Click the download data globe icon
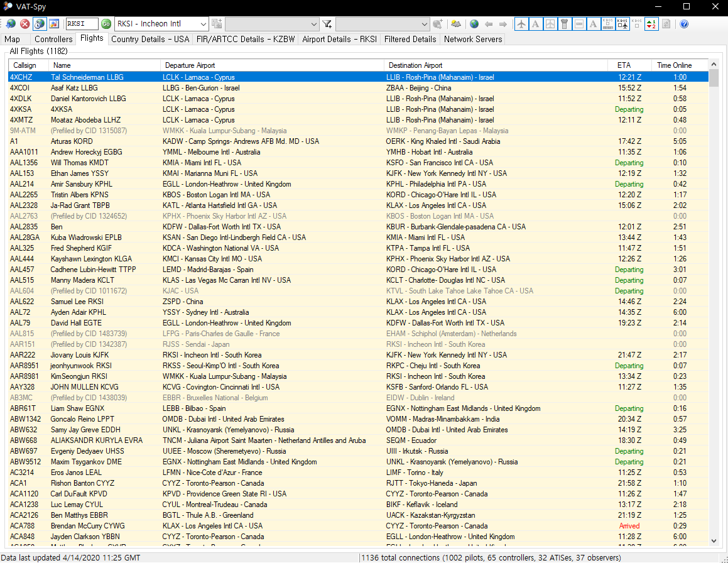The image size is (728, 563). coord(11,24)
